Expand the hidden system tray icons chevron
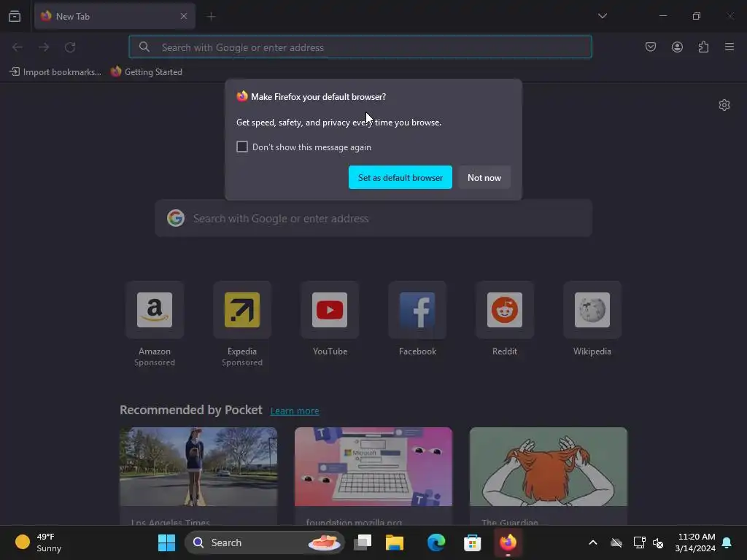Viewport: 747px width, 560px height. pyautogui.click(x=593, y=542)
